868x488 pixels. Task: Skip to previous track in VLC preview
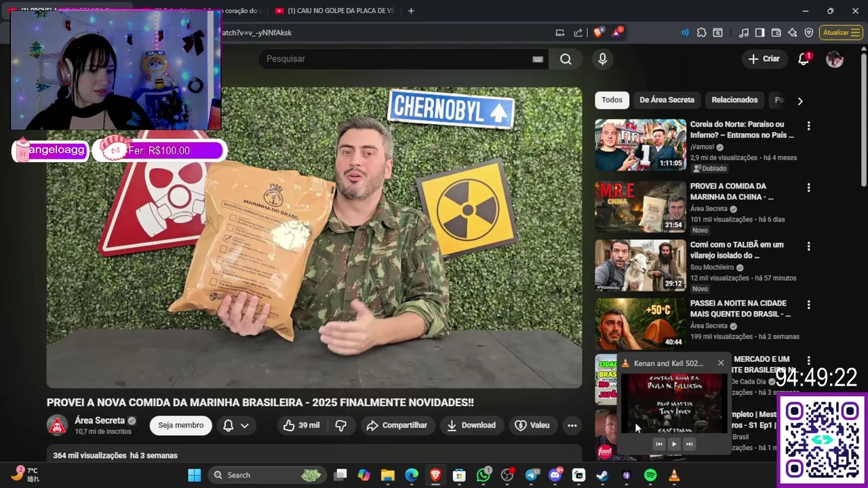point(658,445)
